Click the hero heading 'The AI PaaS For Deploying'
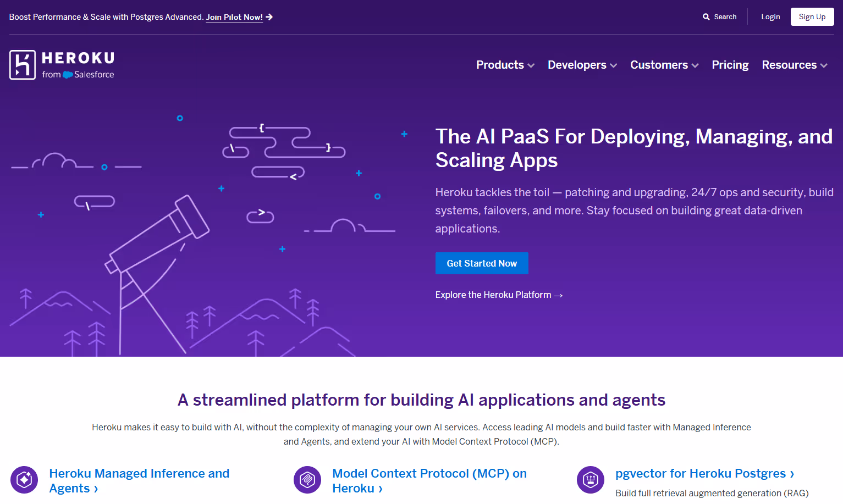 634,148
